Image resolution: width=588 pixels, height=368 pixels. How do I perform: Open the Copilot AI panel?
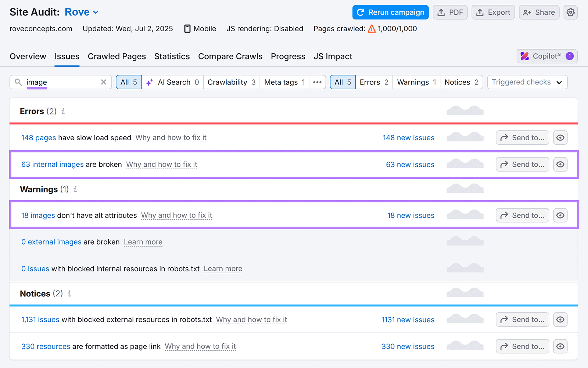coord(546,56)
